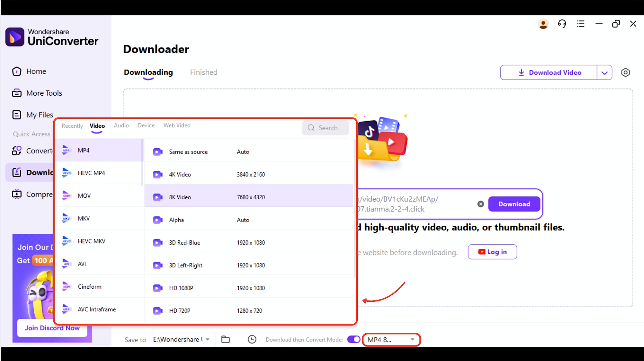Click the Downloader sidebar icon
This screenshot has height=361, width=644.
point(17,172)
